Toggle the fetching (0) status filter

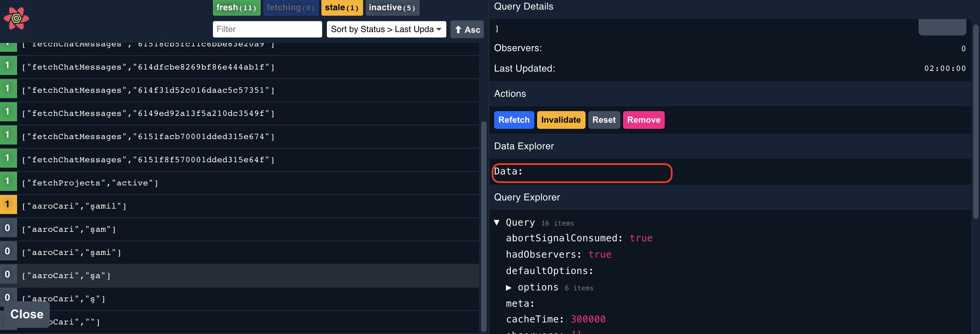point(291,7)
